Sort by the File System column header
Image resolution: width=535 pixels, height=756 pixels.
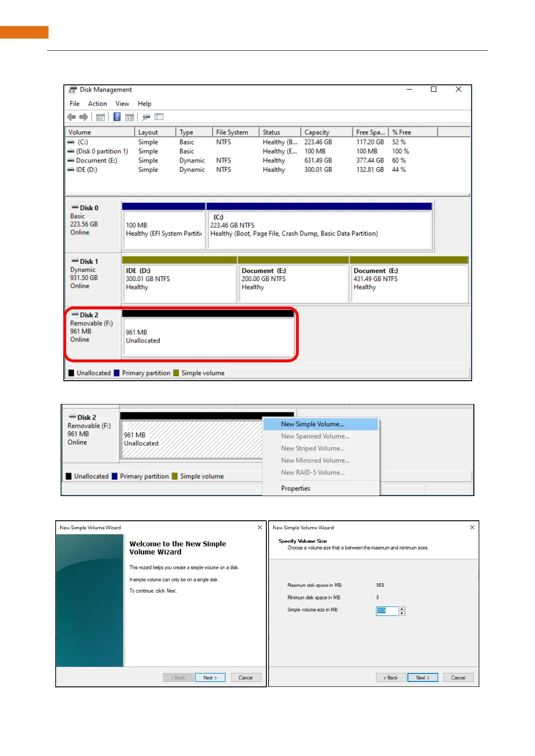(236, 132)
